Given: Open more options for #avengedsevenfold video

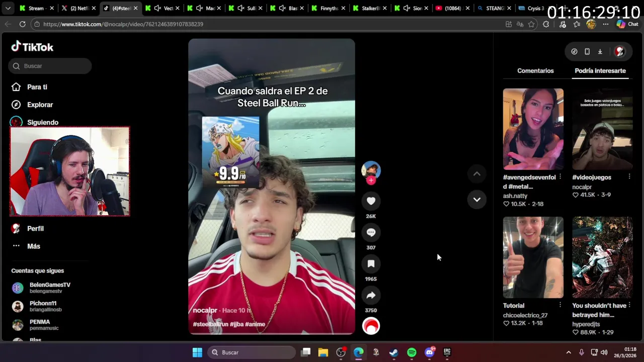Looking at the screenshot, I should (560, 177).
